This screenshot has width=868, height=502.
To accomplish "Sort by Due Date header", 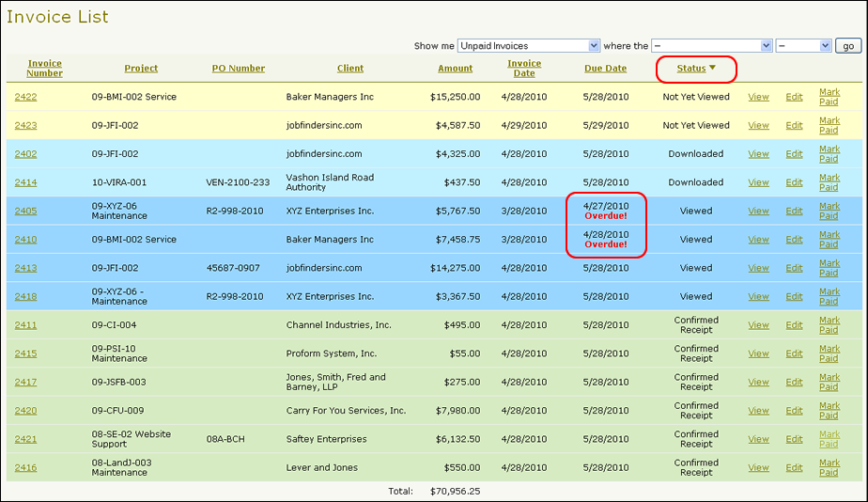I will 605,69.
